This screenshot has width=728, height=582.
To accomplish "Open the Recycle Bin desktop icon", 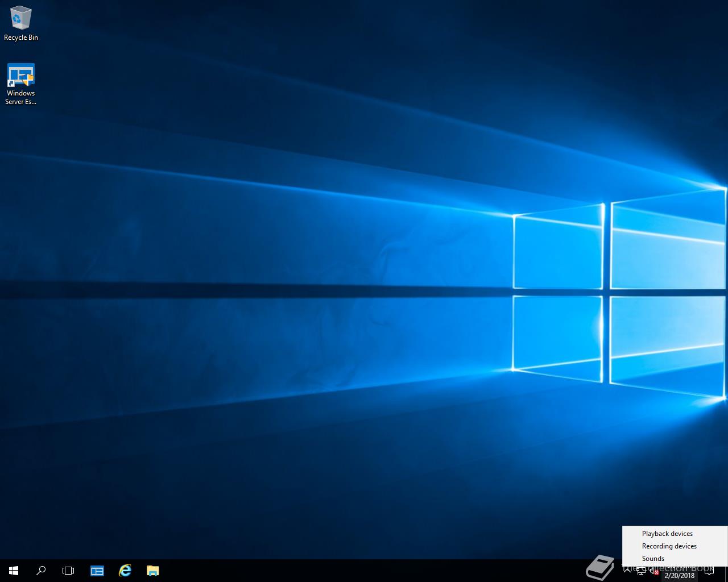I will click(x=21, y=24).
